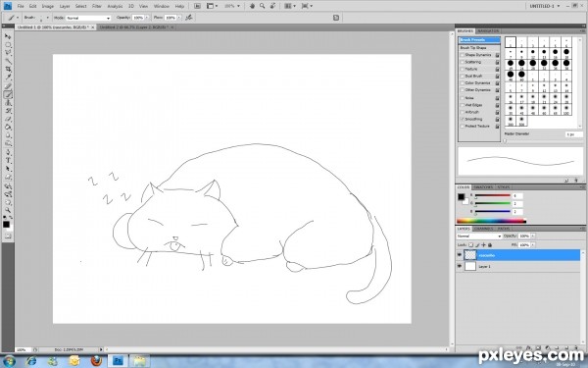
Task: Disable the Smoothing checkbox
Action: [x=462, y=120]
